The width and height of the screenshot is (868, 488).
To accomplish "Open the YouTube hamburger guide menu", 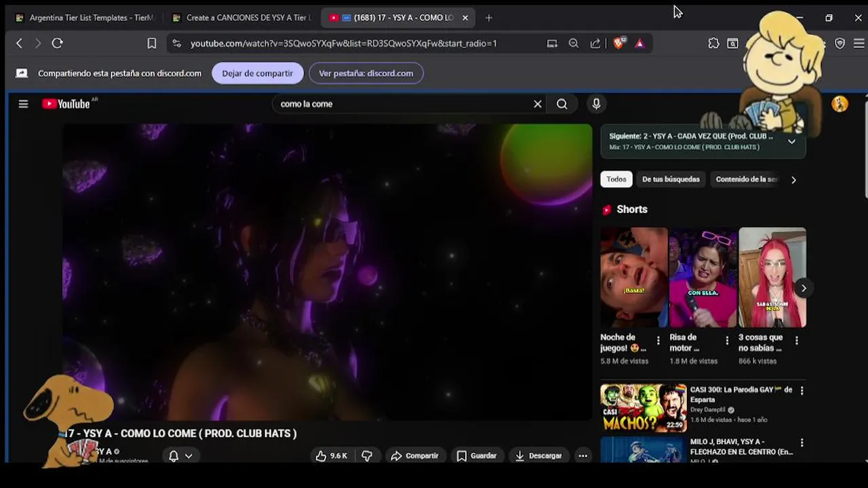I will [23, 104].
